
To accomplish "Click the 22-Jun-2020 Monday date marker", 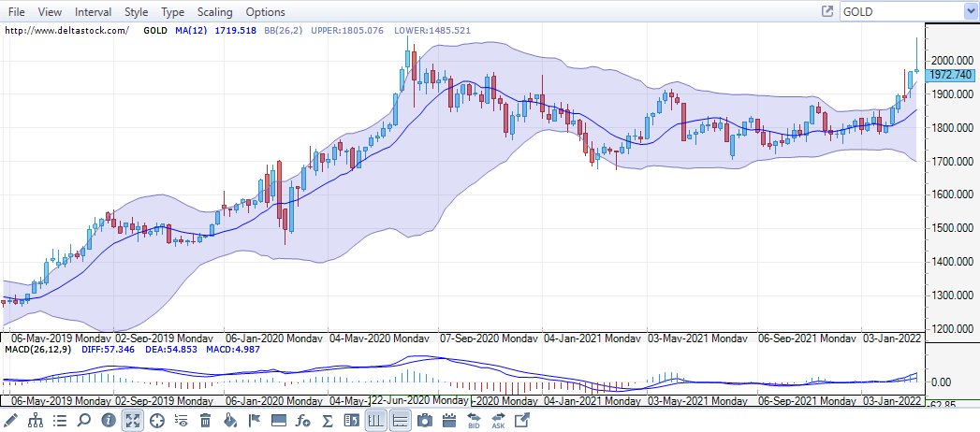I will 420,400.
